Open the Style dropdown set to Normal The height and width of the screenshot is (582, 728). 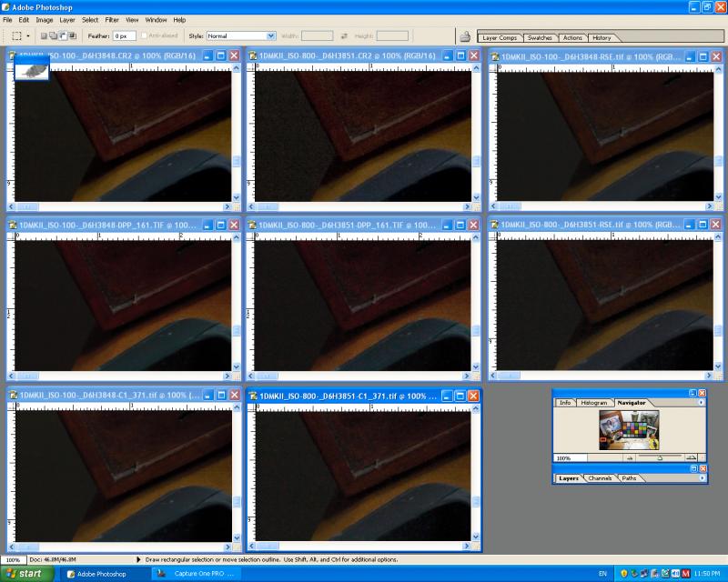(x=241, y=35)
